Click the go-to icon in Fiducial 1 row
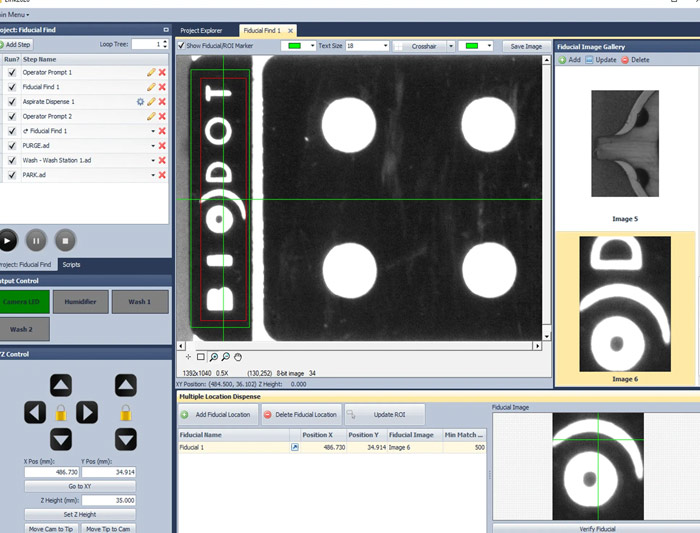Image resolution: width=700 pixels, height=533 pixels. click(295, 447)
